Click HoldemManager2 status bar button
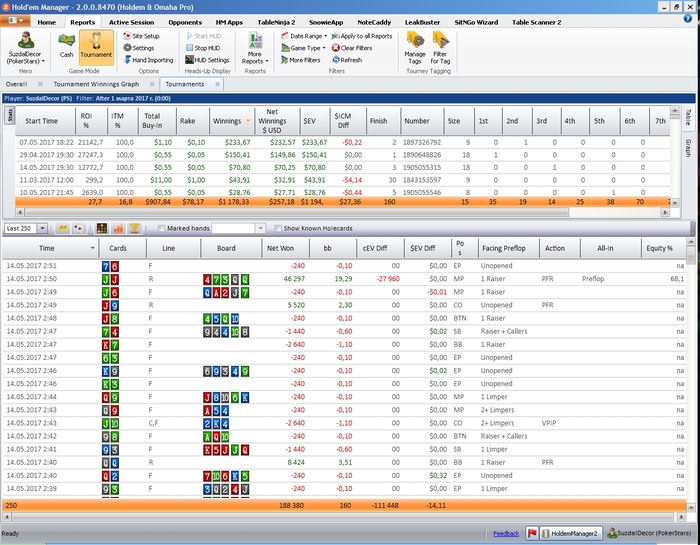 (571, 533)
